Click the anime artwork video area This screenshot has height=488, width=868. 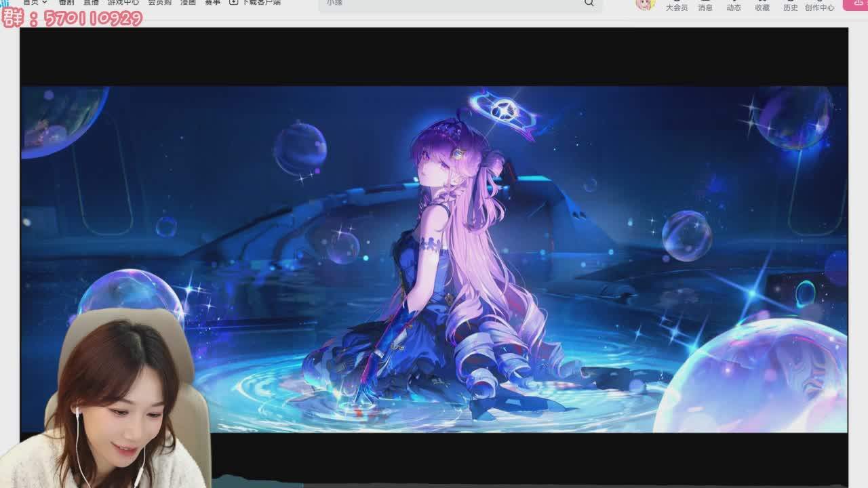434,259
